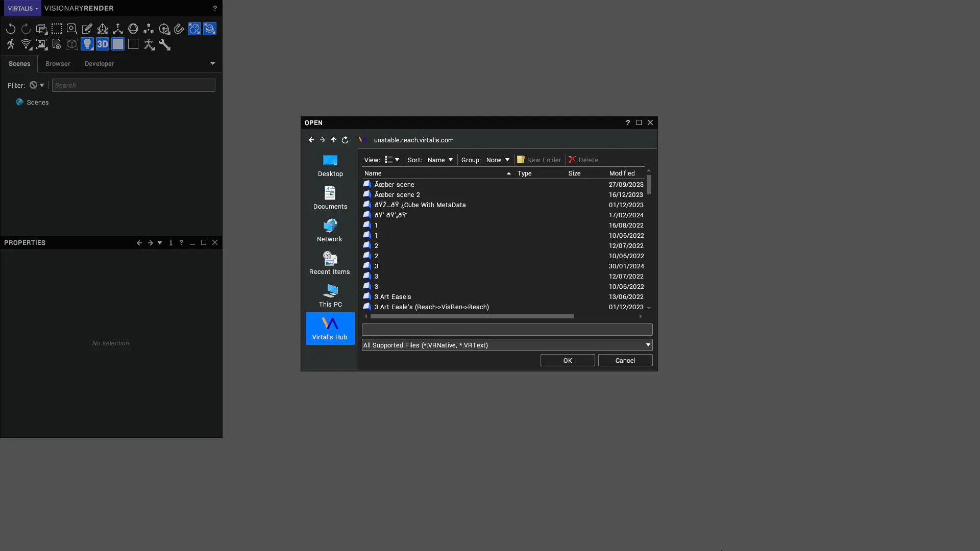Go up one folder level
This screenshot has width=980, height=551.
(334, 140)
